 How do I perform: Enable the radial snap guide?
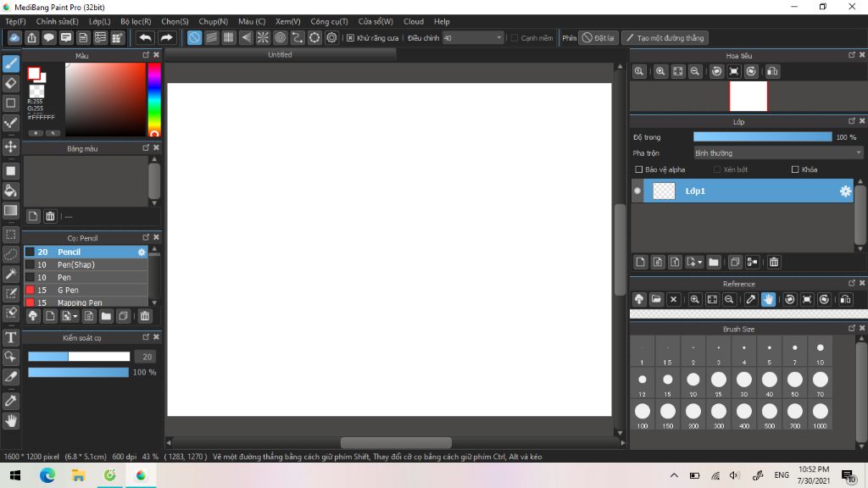pyautogui.click(x=263, y=37)
